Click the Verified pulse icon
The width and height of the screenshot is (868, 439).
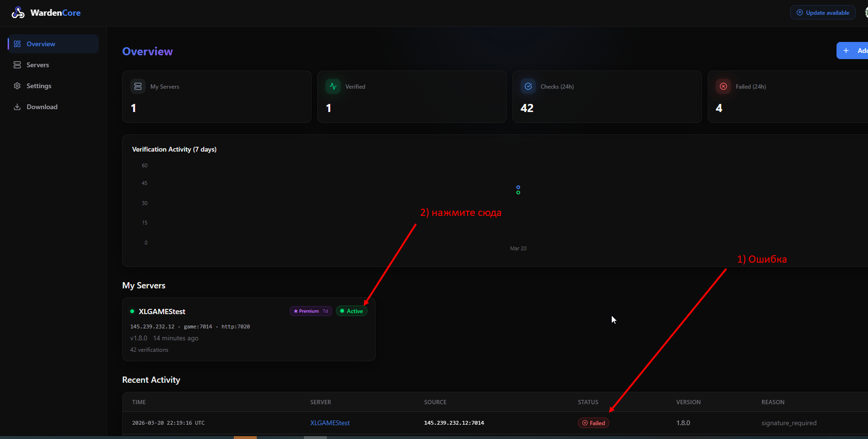(x=333, y=86)
